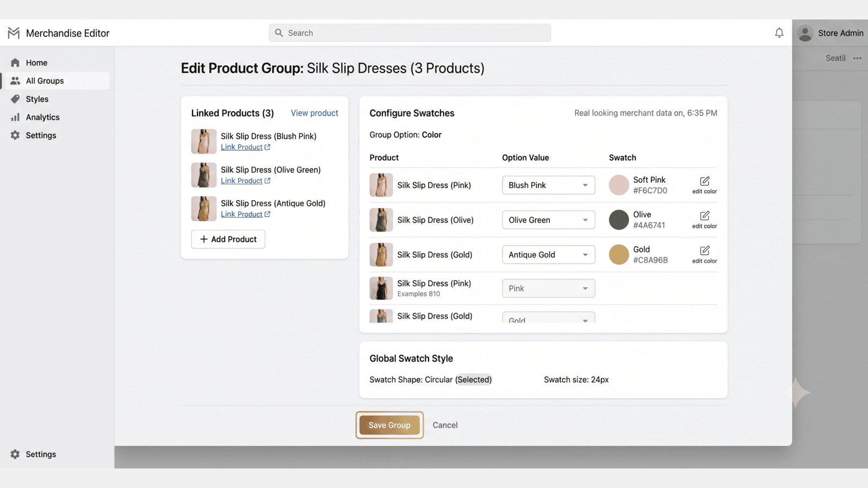Expand the Antique Gold option dropdown
This screenshot has height=488, width=868.
pyautogui.click(x=548, y=254)
